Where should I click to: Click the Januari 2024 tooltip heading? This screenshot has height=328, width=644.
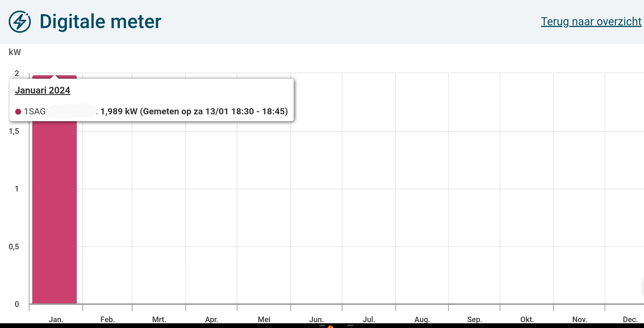pos(43,90)
